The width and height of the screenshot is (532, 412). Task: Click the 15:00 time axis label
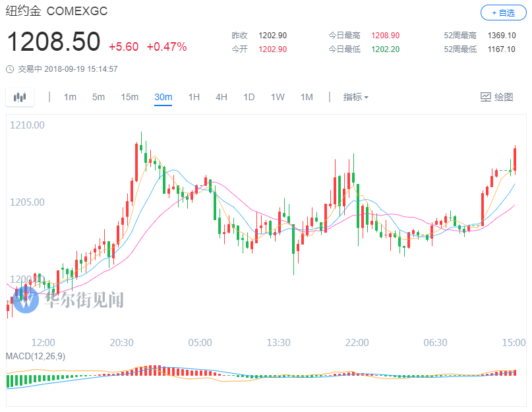pyautogui.click(x=514, y=342)
